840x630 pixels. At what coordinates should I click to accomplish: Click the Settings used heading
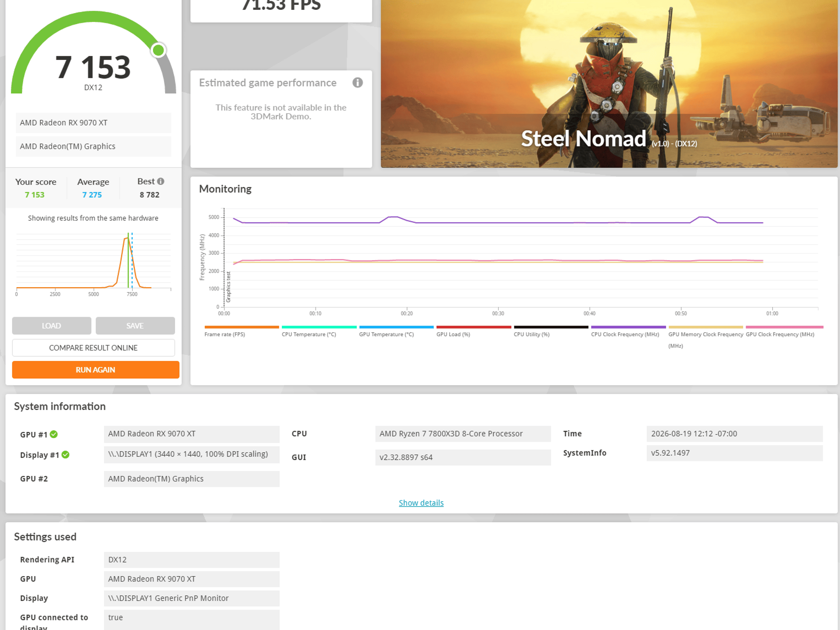(45, 537)
